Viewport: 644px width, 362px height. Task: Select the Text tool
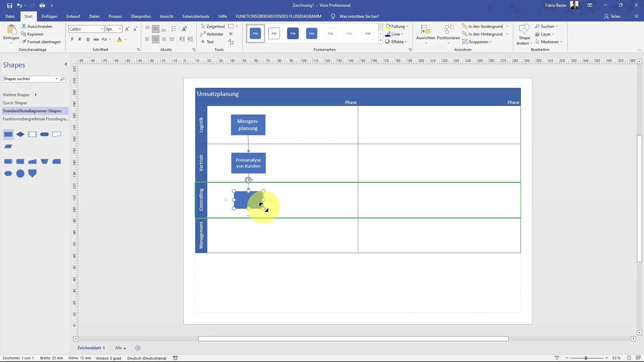click(x=207, y=42)
